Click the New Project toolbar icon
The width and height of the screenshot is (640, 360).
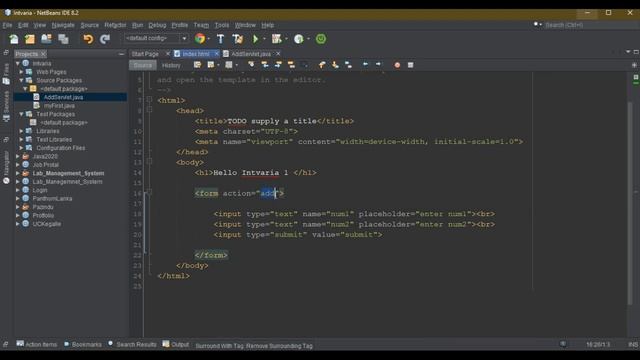pyautogui.click(x=30, y=39)
